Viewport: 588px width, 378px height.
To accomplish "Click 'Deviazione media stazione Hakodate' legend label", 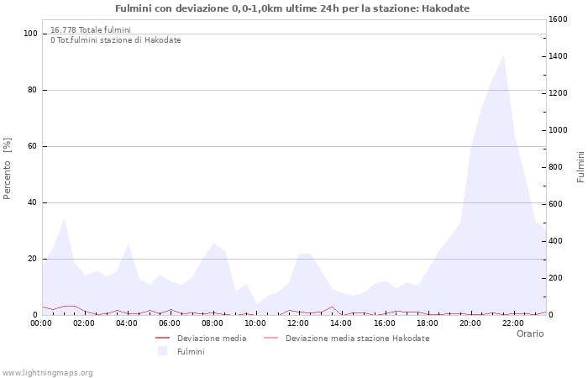I will coord(357,339).
